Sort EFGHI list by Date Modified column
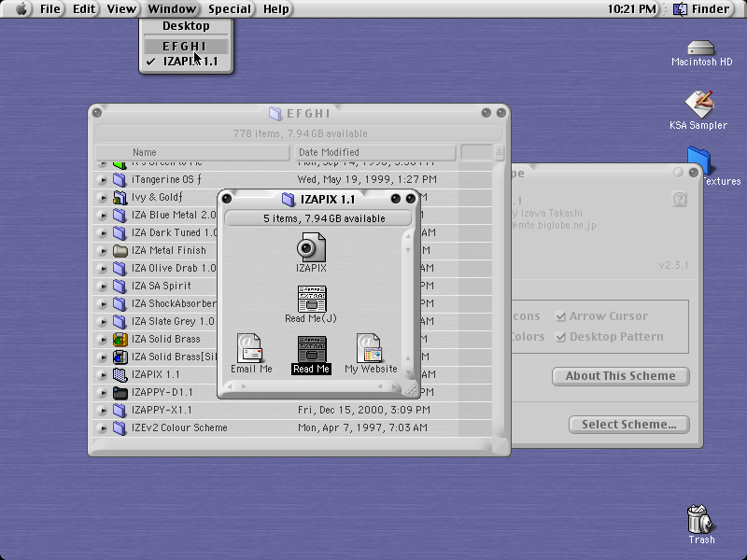 [374, 152]
